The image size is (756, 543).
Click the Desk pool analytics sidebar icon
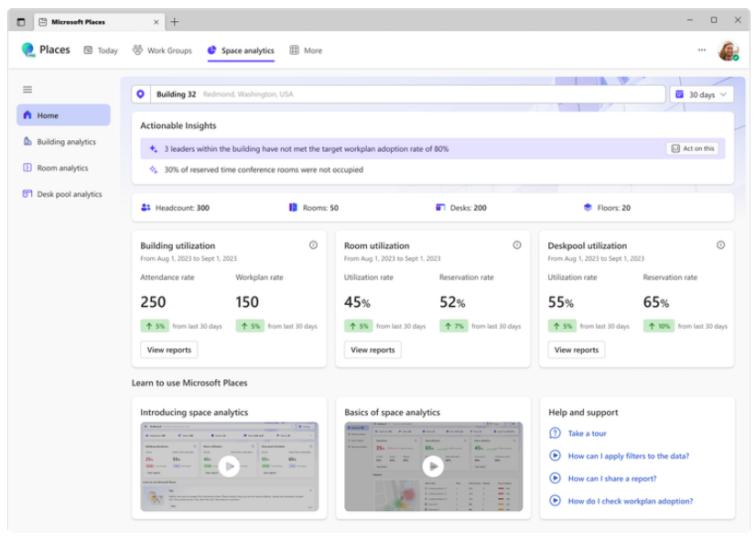pyautogui.click(x=27, y=193)
